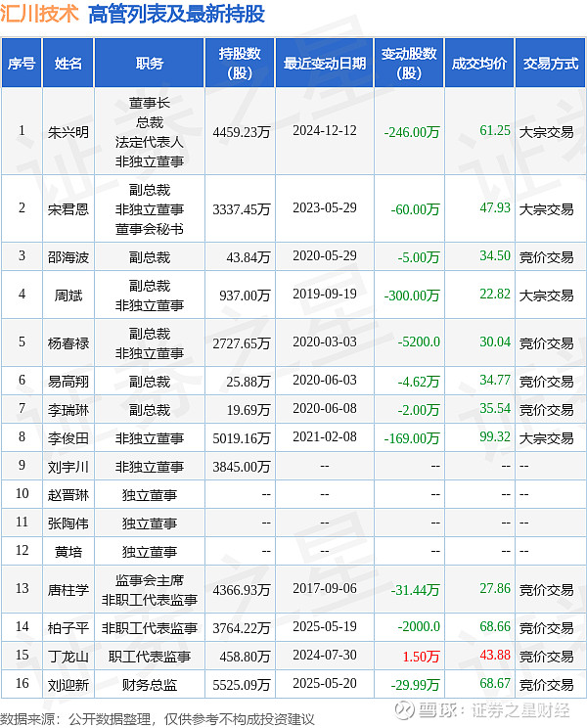Click the 董事会秘书 position text
The width and height of the screenshot is (587, 728).
coord(150,229)
